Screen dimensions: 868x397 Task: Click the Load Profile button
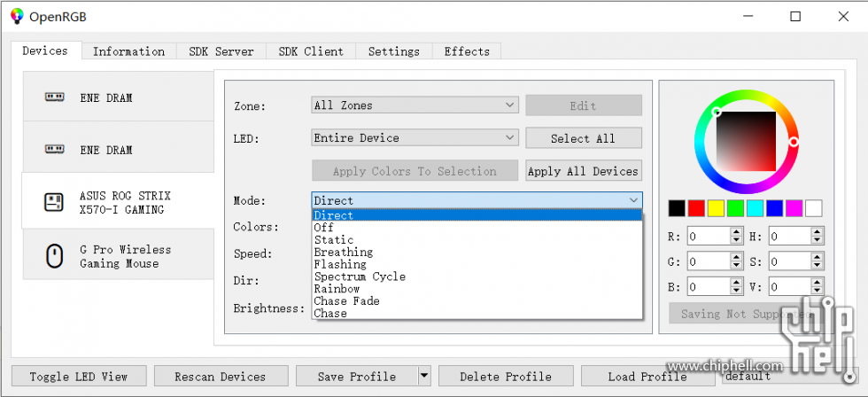coord(647,377)
